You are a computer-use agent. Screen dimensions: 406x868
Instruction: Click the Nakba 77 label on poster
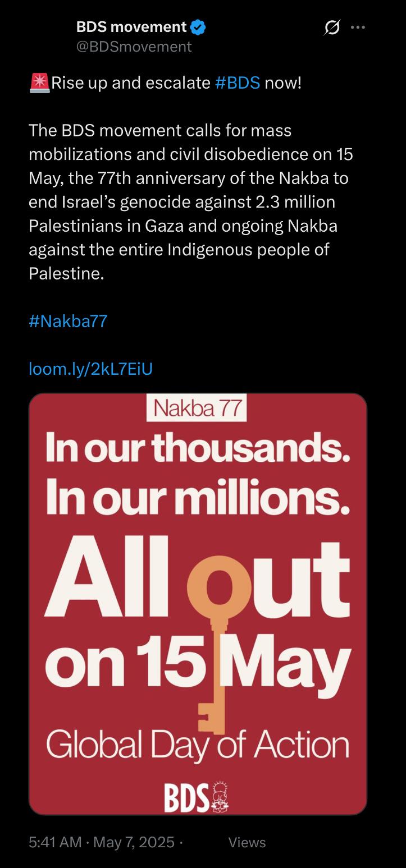(197, 410)
